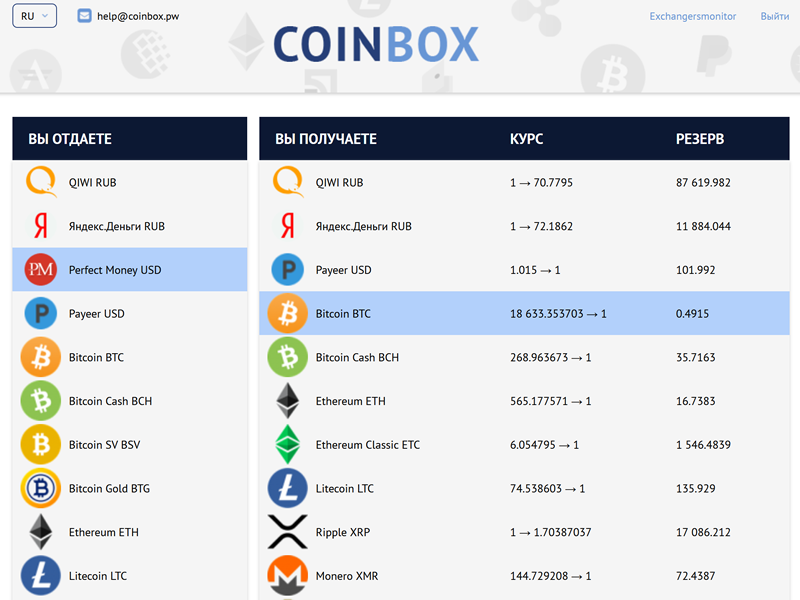This screenshot has height=600, width=800.
Task: Click rate 268.963673 → 1
Action: (551, 358)
